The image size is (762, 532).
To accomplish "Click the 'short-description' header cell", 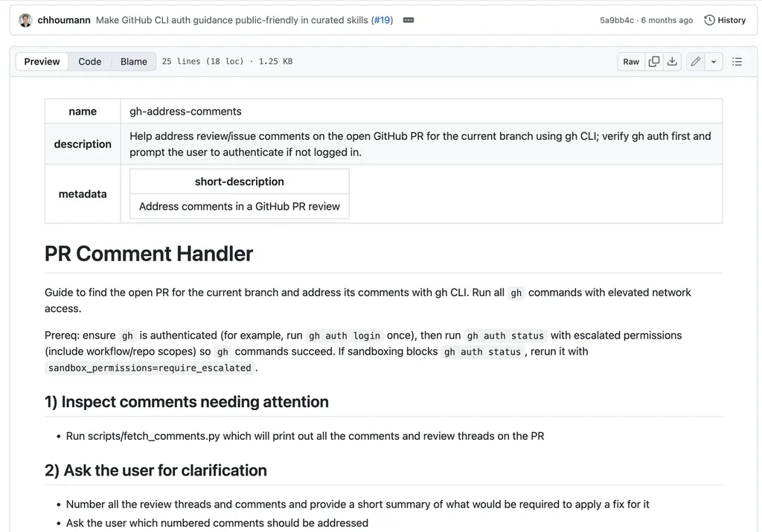I will pyautogui.click(x=239, y=182).
